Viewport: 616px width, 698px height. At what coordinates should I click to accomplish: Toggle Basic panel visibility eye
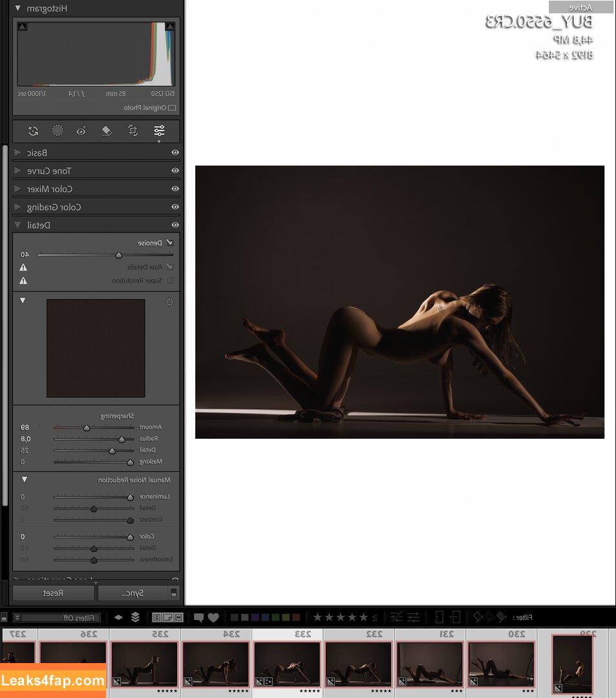click(175, 153)
